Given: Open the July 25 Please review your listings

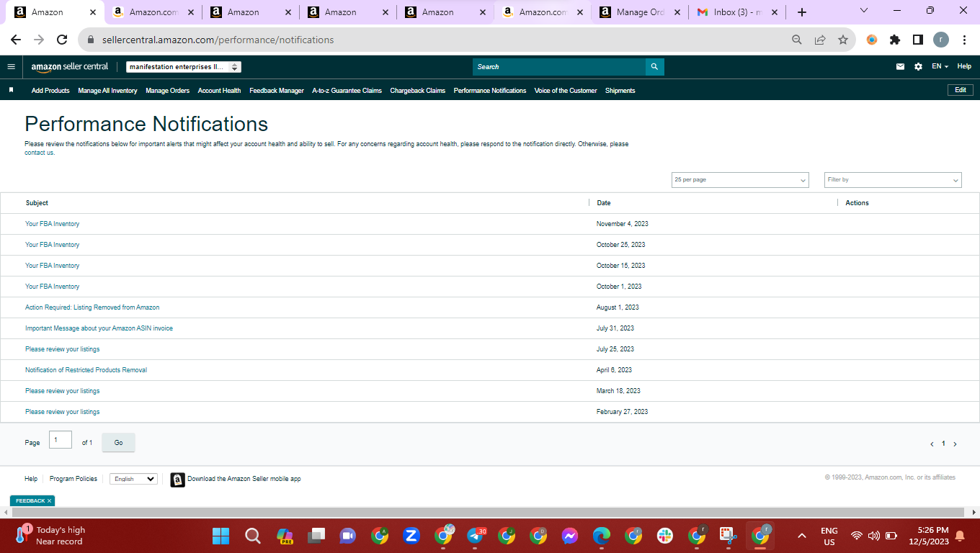Looking at the screenshot, I should coord(62,349).
